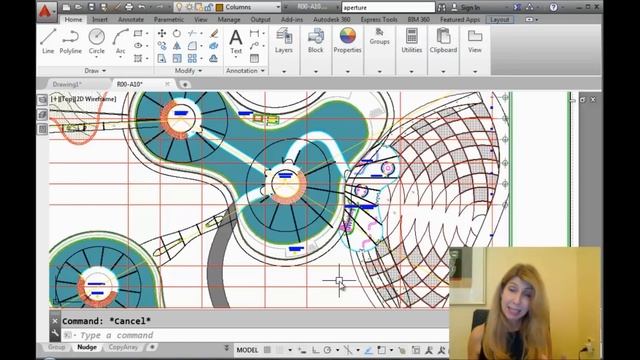Select the Rectangle draw tool
The image size is (640, 360).
(138, 33)
